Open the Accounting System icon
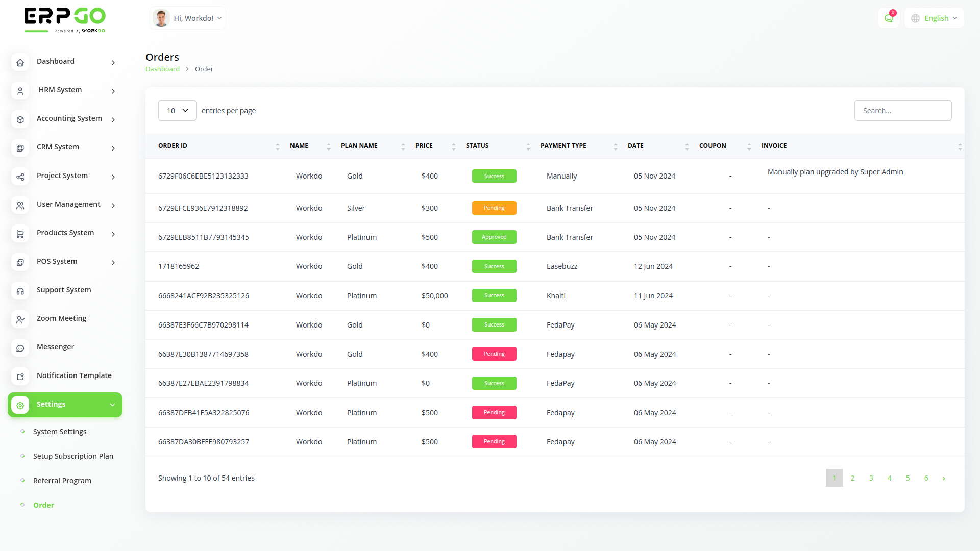This screenshot has width=980, height=551. (x=20, y=119)
